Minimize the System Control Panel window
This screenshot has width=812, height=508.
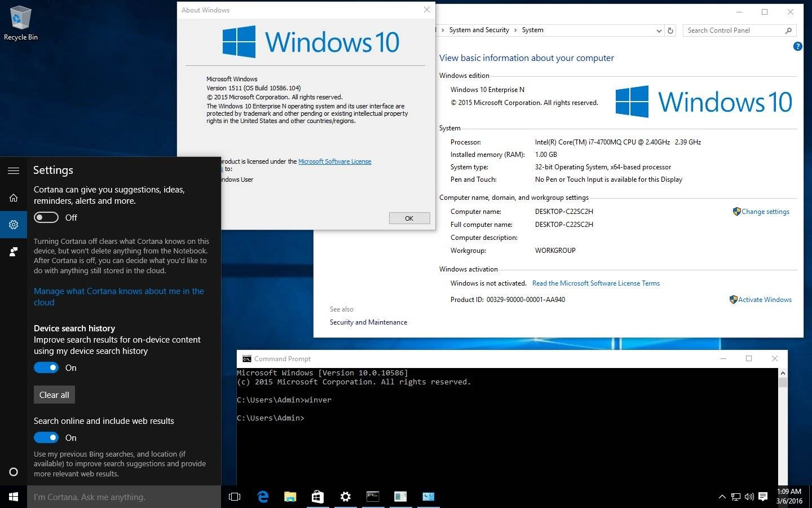click(x=739, y=12)
